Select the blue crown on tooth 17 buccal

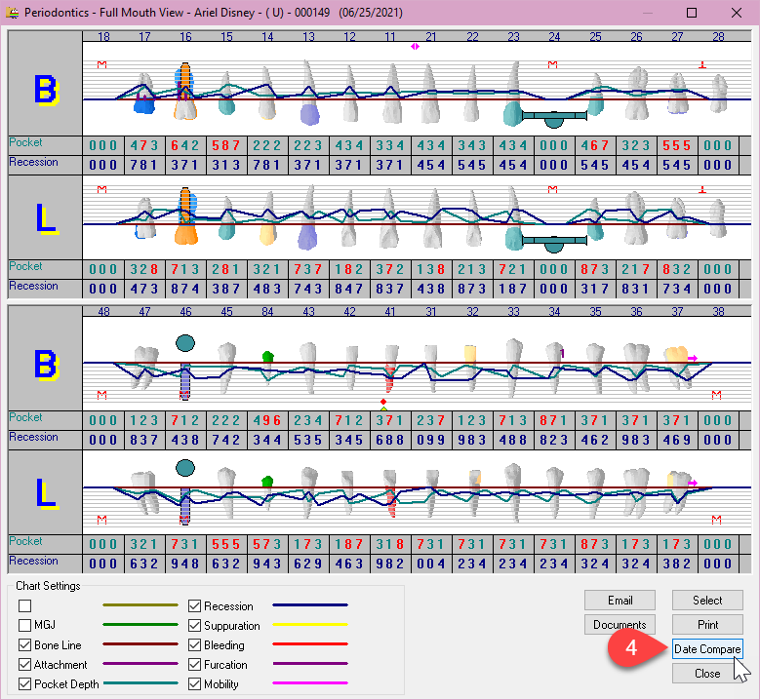(x=144, y=103)
